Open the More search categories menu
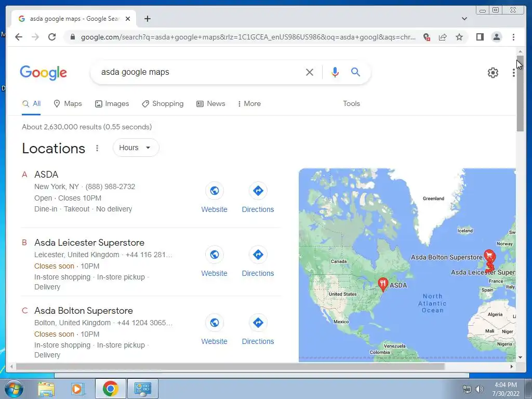The width and height of the screenshot is (532, 399). coord(249,103)
